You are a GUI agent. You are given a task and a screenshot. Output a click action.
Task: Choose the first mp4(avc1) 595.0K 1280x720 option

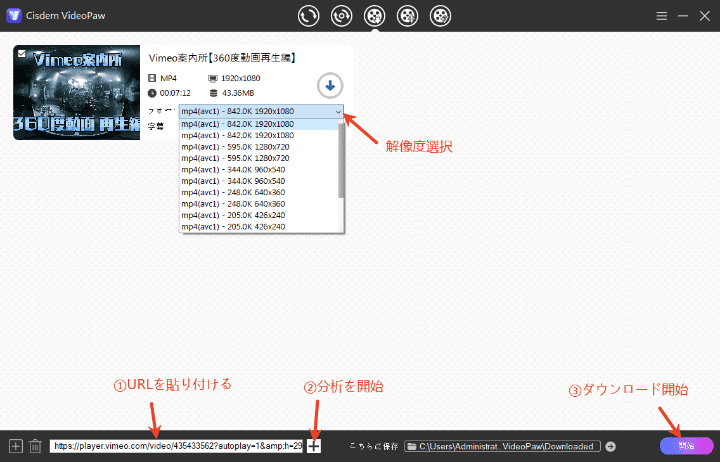pos(236,146)
